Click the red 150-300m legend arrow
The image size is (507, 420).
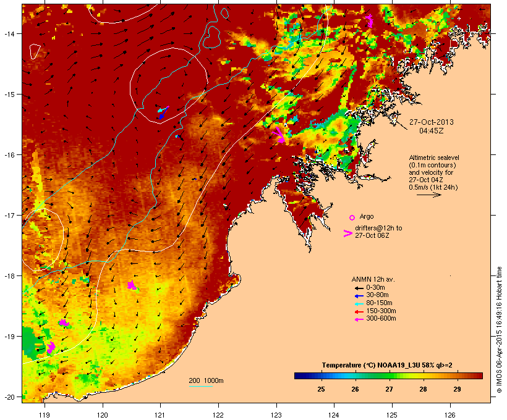pos(359,311)
